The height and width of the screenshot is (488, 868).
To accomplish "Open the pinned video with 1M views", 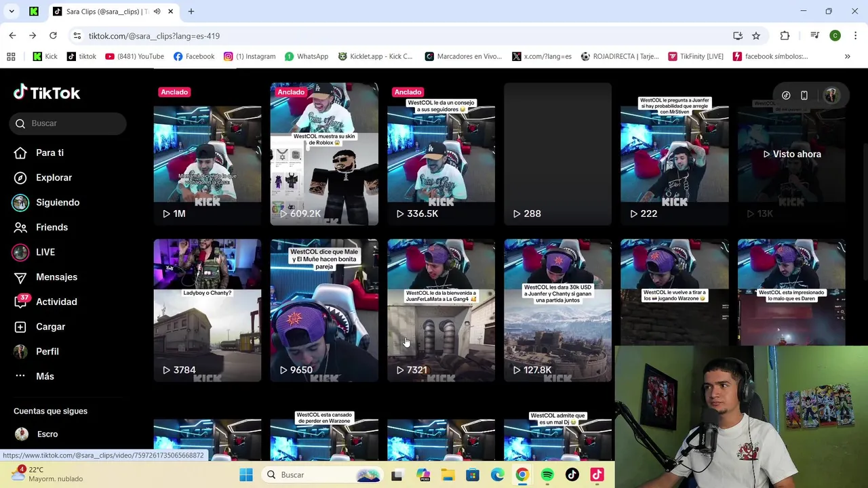I will (x=208, y=154).
